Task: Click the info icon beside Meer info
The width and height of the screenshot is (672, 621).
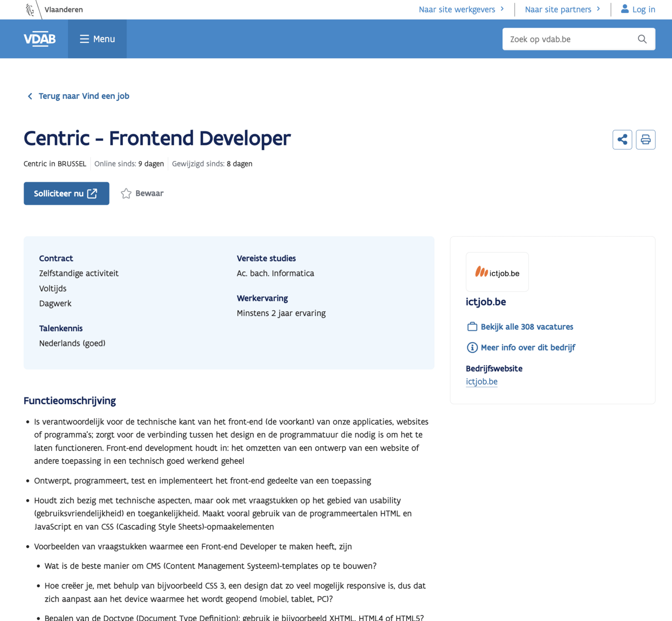Action: (472, 347)
